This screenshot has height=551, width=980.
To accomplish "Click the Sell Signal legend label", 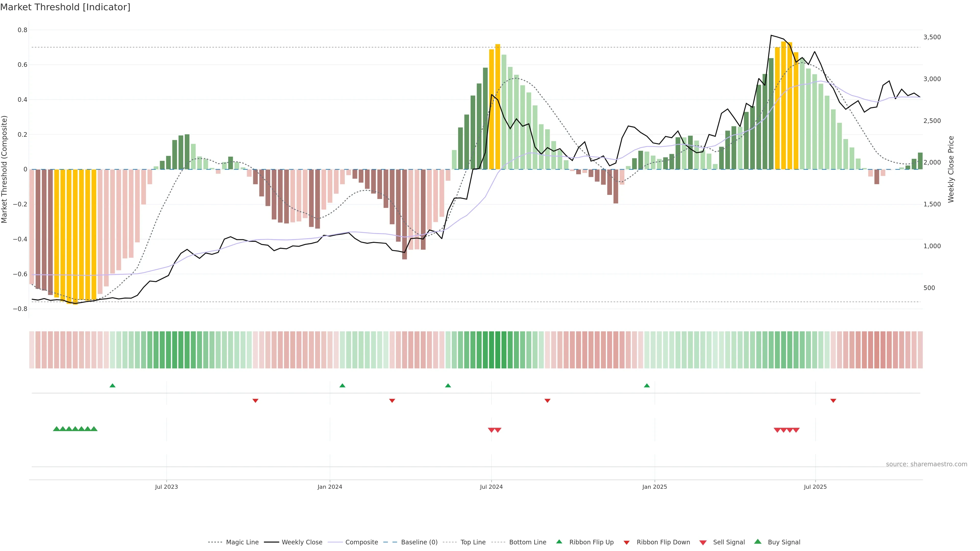I will point(729,542).
